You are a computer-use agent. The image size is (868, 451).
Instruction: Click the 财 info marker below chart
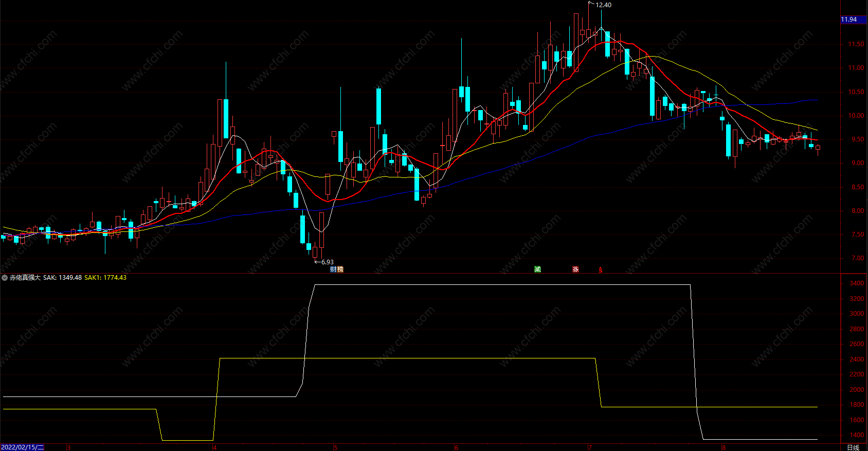tap(333, 269)
